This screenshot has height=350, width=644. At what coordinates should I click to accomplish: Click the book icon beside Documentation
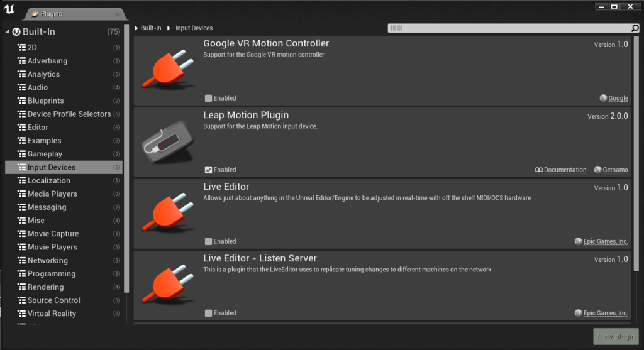[x=539, y=170]
